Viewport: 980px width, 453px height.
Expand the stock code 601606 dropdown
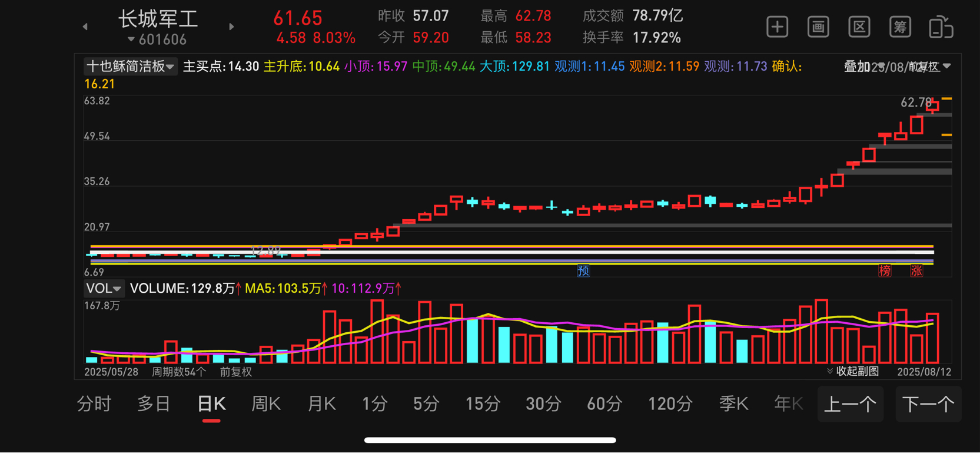pyautogui.click(x=157, y=39)
